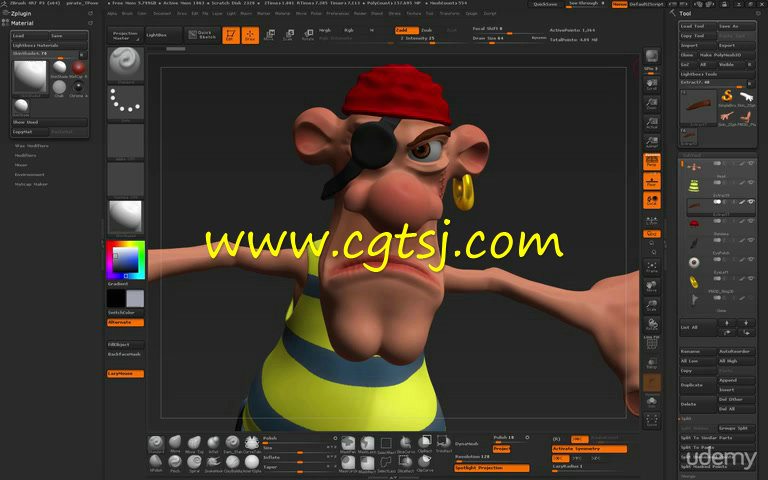Image resolution: width=768 pixels, height=480 pixels.
Task: Click the AAHalf icon
Action: click(651, 142)
